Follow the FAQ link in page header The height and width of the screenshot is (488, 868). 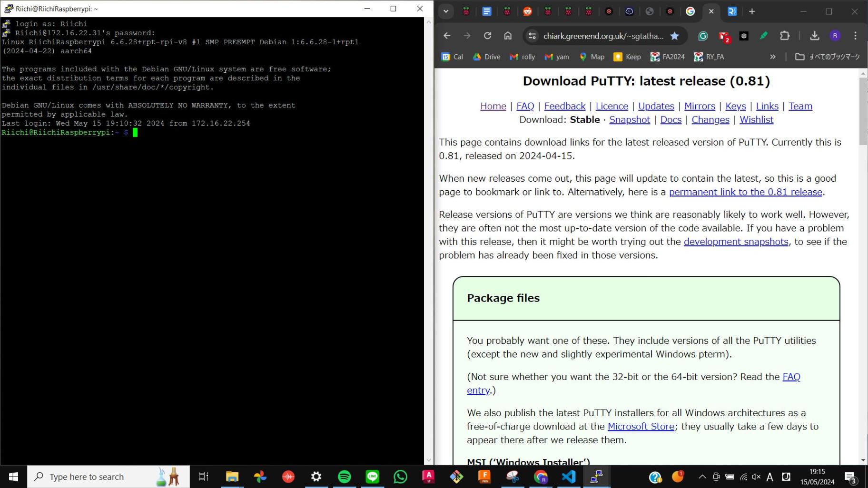[525, 106]
